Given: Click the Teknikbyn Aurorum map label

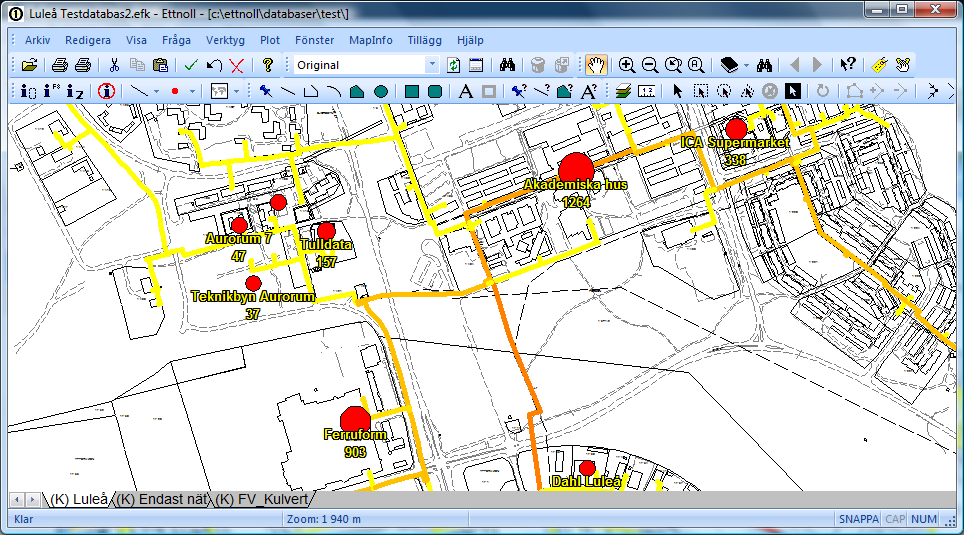Looking at the screenshot, I should (x=253, y=297).
